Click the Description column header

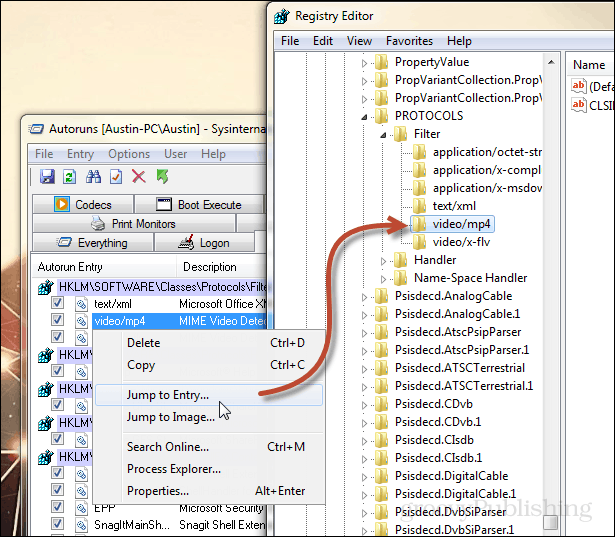[222, 267]
